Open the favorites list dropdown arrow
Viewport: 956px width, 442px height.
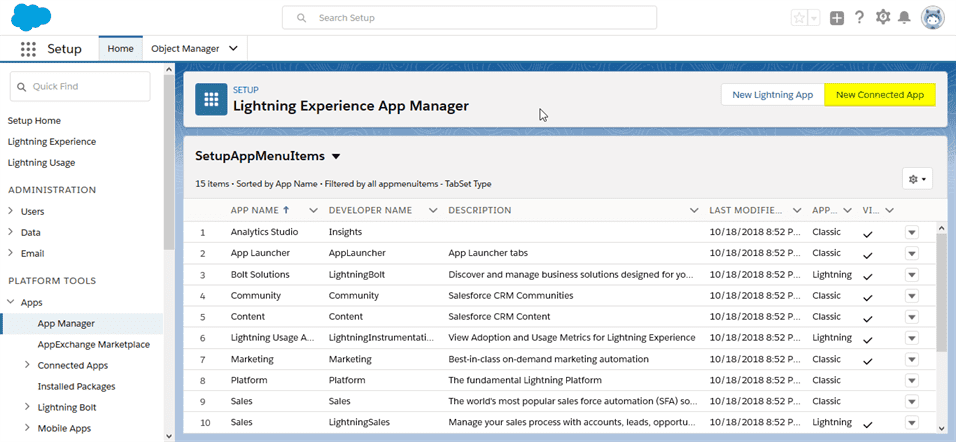[x=815, y=18]
